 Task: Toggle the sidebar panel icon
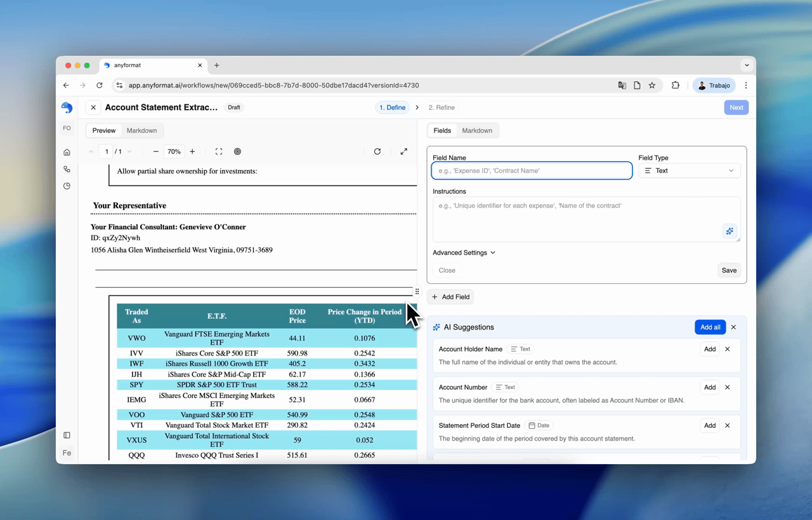67,436
